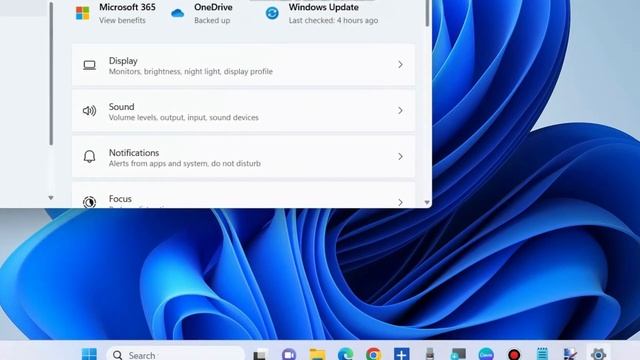Open the Windows Start menu
The height and width of the screenshot is (360, 640).
(89, 354)
